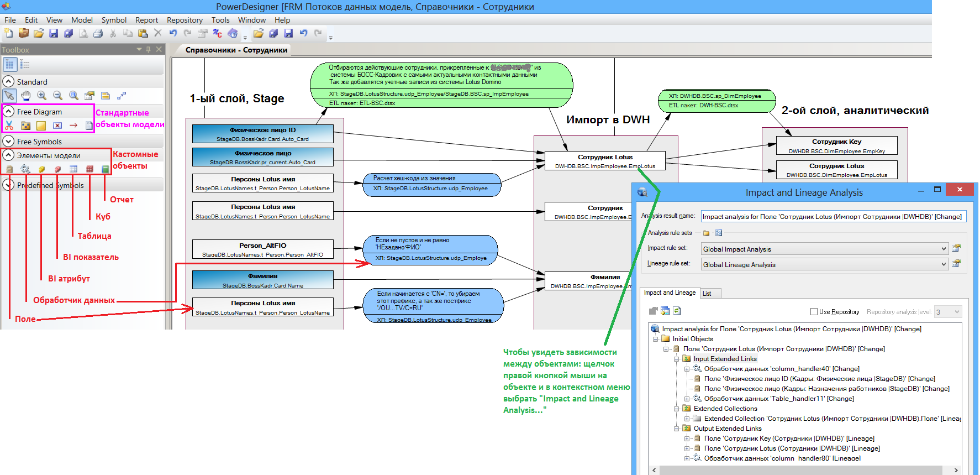Select the BI показатель red tool
Viewport: 980px width, 475px height.
(x=57, y=169)
